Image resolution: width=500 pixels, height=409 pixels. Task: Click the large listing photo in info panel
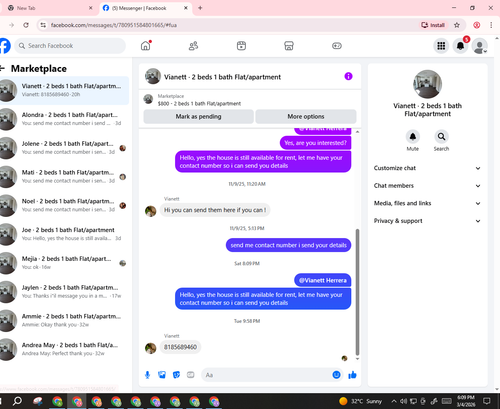(427, 84)
